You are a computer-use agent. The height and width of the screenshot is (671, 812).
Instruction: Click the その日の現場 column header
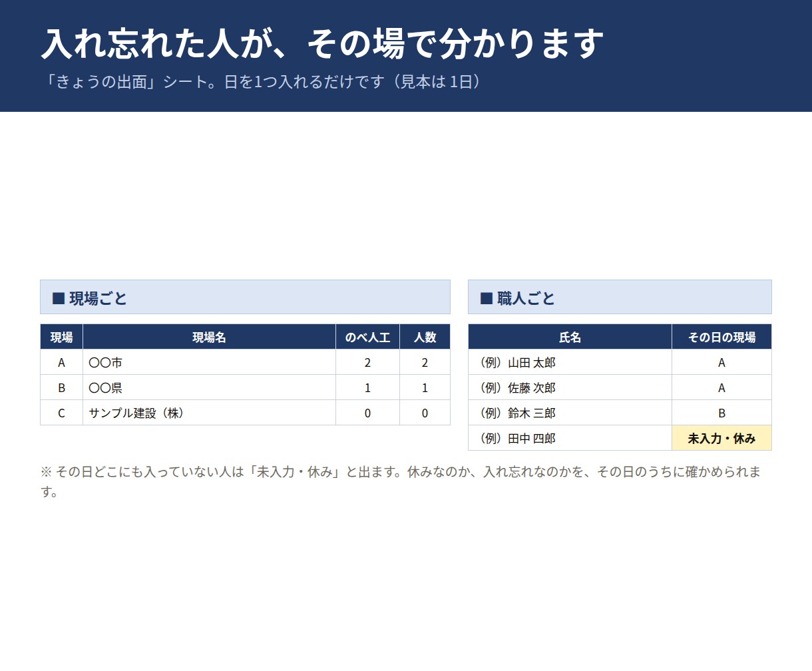pyautogui.click(x=721, y=337)
